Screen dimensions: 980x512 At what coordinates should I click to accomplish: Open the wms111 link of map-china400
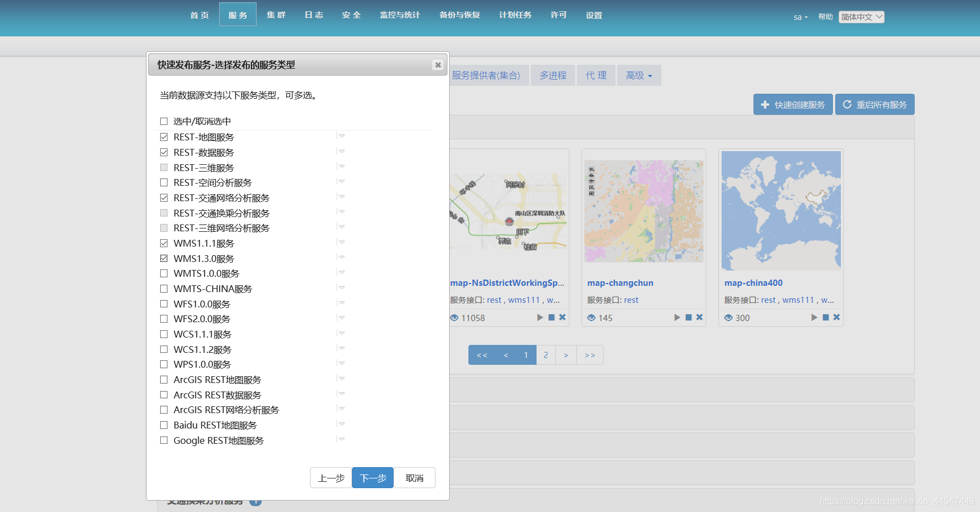pos(798,300)
